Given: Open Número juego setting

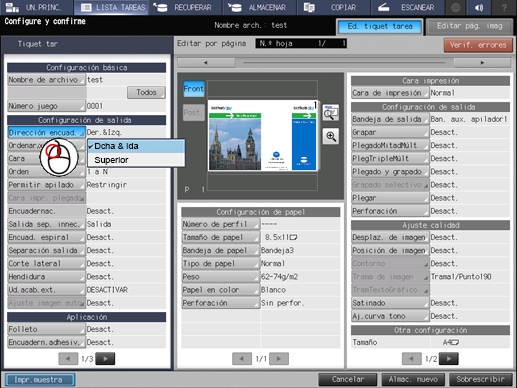Looking at the screenshot, I should pos(46,106).
